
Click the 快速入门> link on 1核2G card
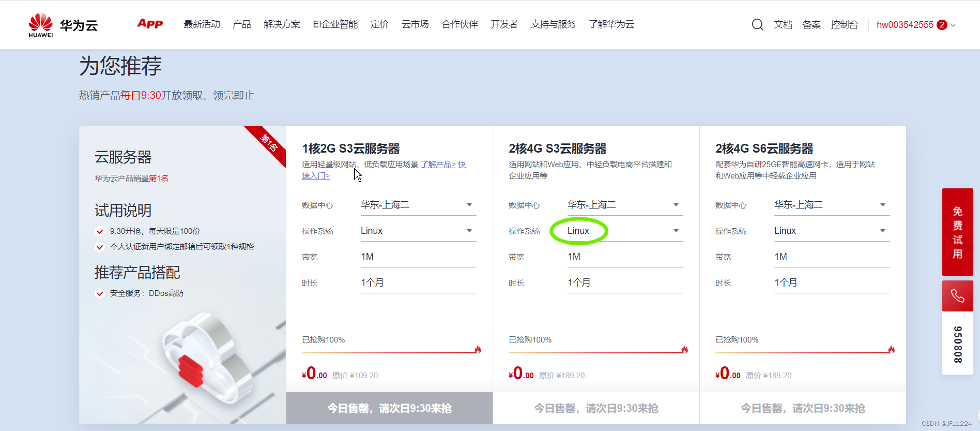pos(315,176)
